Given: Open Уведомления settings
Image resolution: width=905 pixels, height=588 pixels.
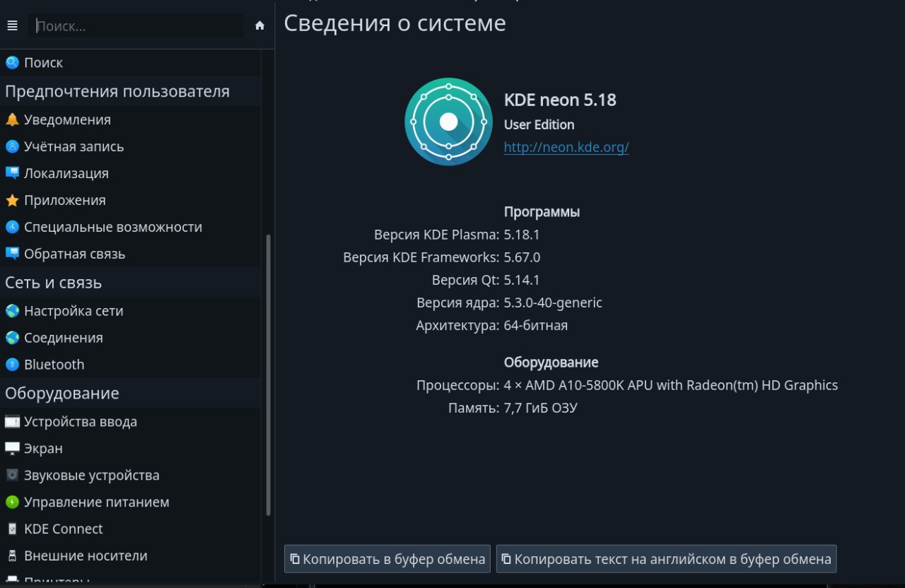Looking at the screenshot, I should point(131,119).
